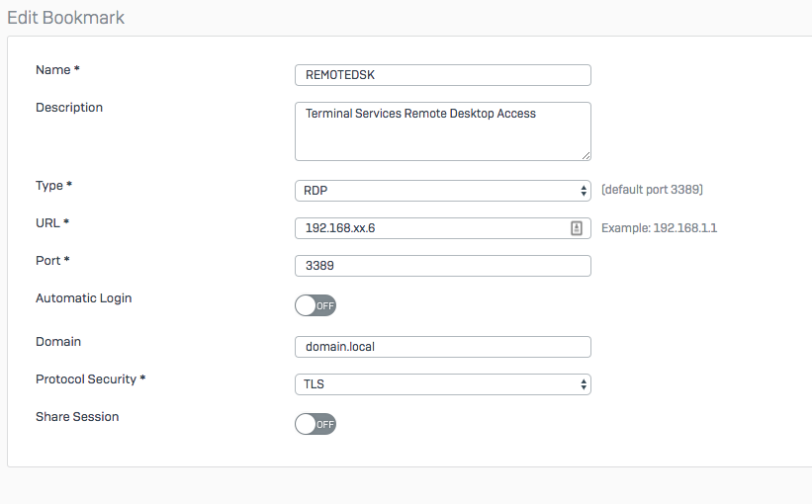
Task: Click the Domain label
Action: pos(58,342)
